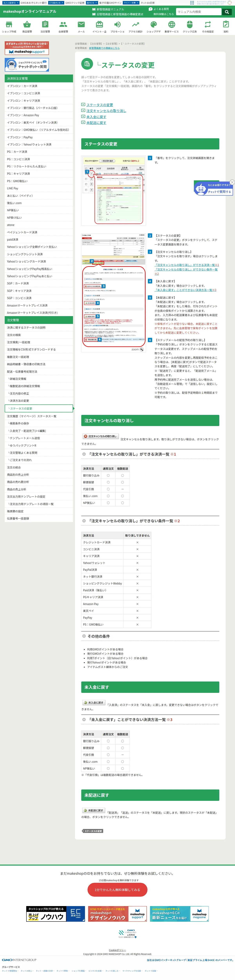The width and height of the screenshot is (235, 980).
Task: Click 1分でかんたん無料体験してみる button
Action: [x=117, y=889]
